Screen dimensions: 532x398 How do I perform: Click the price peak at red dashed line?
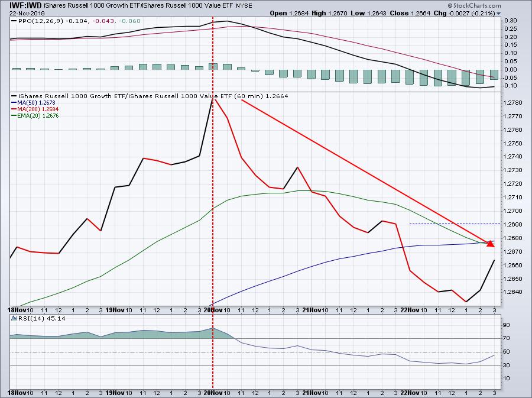click(x=213, y=99)
